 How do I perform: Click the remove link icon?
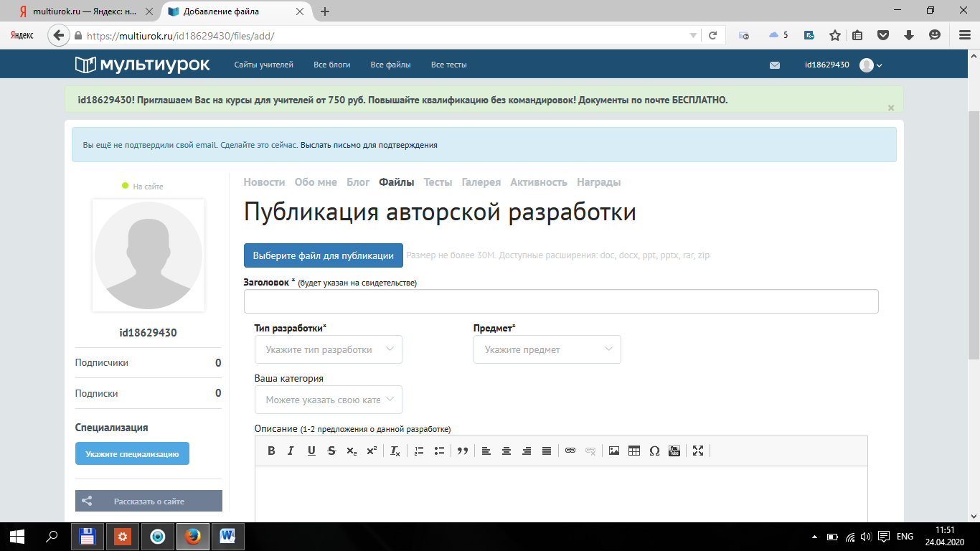coord(590,451)
